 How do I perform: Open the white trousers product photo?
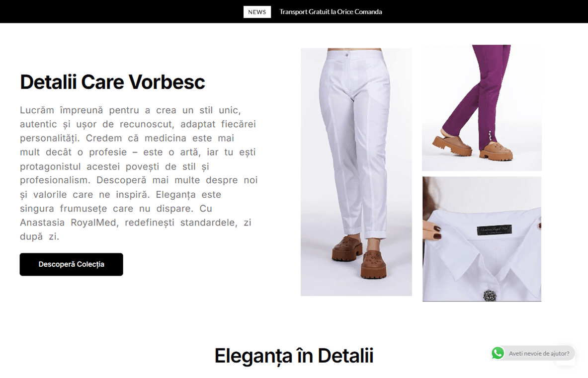356,172
